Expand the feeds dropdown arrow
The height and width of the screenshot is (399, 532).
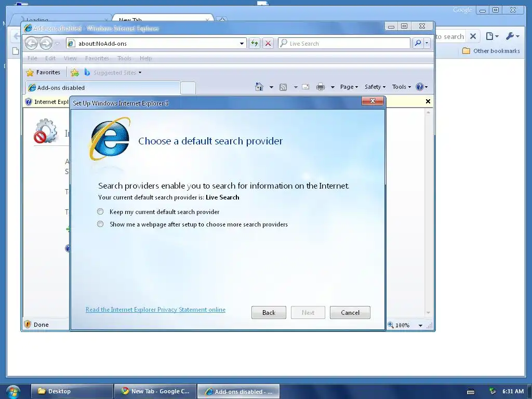296,87
